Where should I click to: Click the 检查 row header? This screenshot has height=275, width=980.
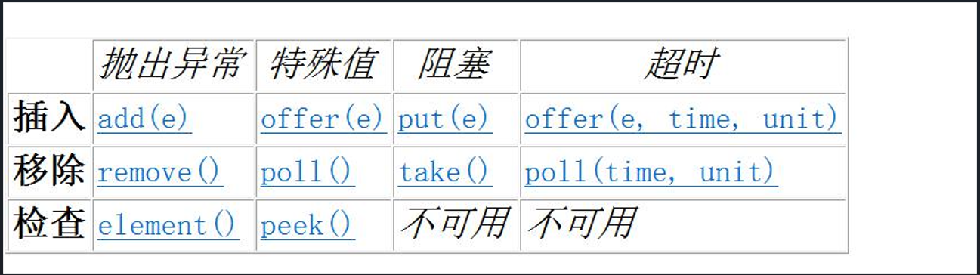(48, 224)
